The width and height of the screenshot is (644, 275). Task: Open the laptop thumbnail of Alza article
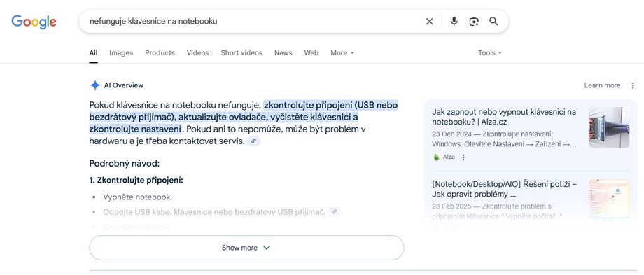pos(609,127)
